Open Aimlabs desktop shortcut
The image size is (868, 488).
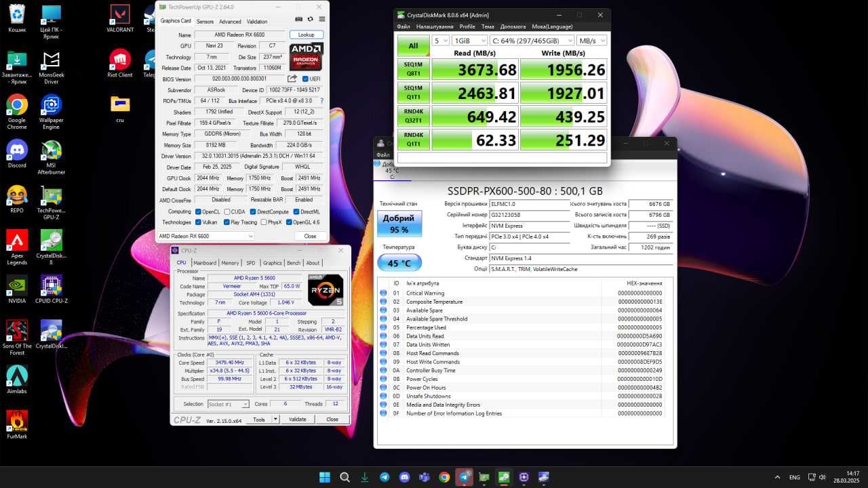17,380
